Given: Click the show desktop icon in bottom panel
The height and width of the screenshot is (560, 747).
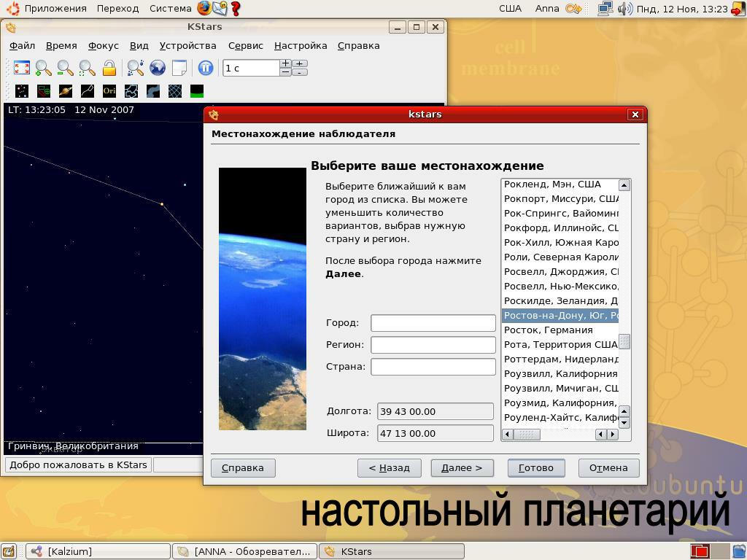Looking at the screenshot, I should [9, 551].
